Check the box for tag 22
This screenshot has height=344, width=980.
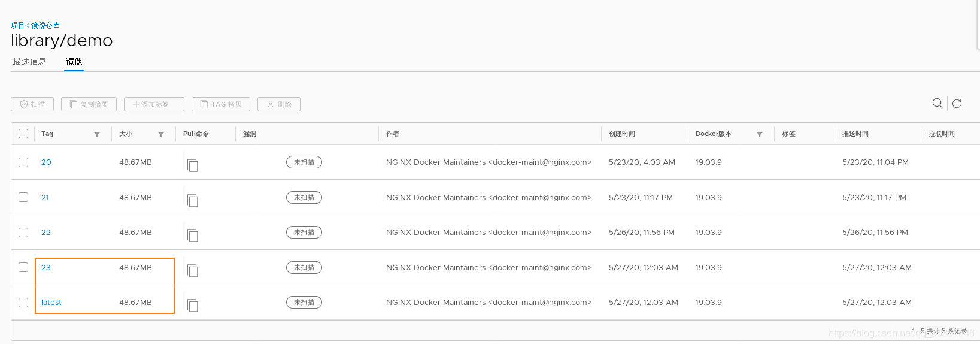tap(23, 233)
